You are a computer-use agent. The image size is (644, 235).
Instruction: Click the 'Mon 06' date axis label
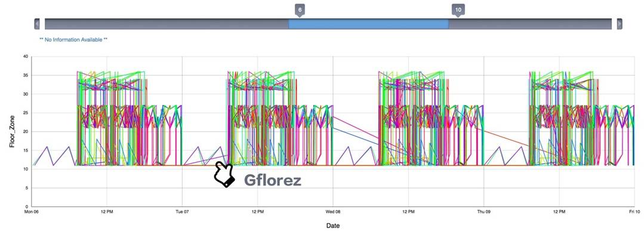click(32, 212)
